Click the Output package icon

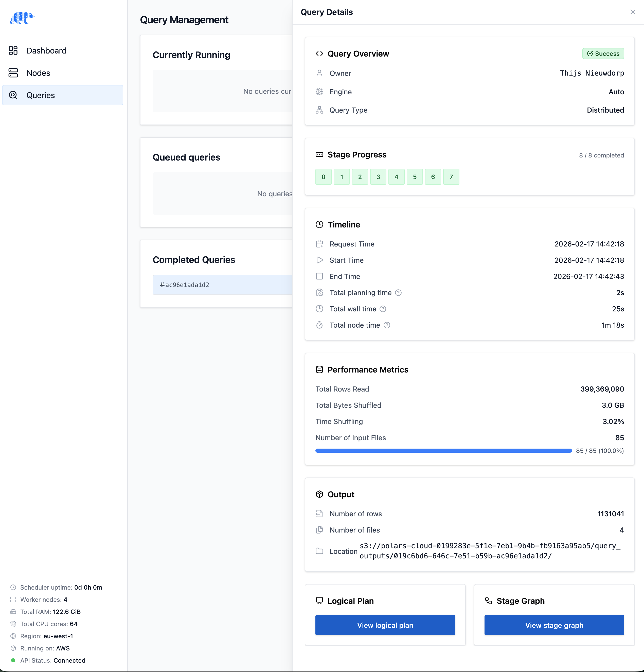pos(319,494)
